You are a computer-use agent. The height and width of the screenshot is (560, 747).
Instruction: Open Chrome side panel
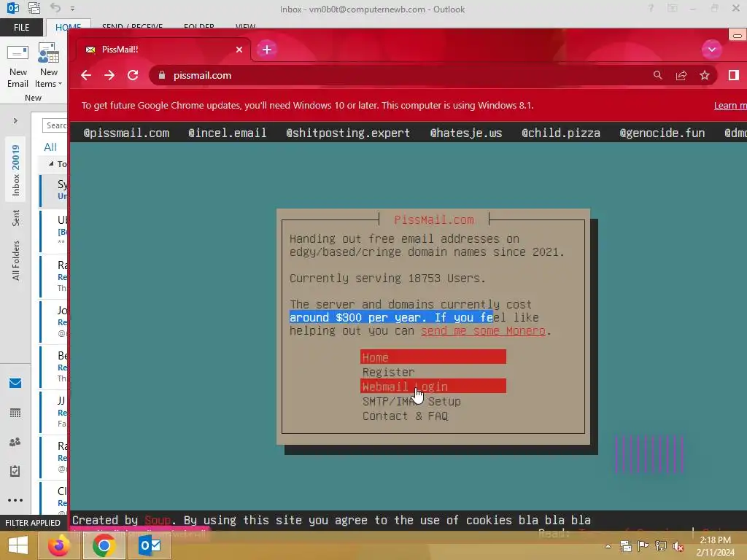734,75
